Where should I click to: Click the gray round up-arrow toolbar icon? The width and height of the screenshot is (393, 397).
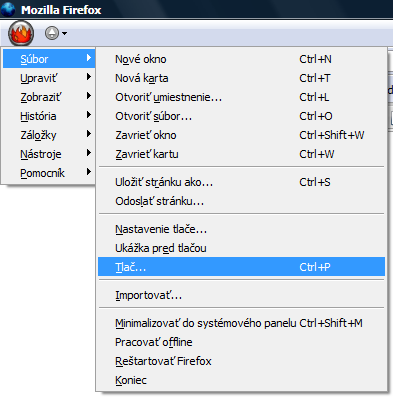click(x=52, y=33)
